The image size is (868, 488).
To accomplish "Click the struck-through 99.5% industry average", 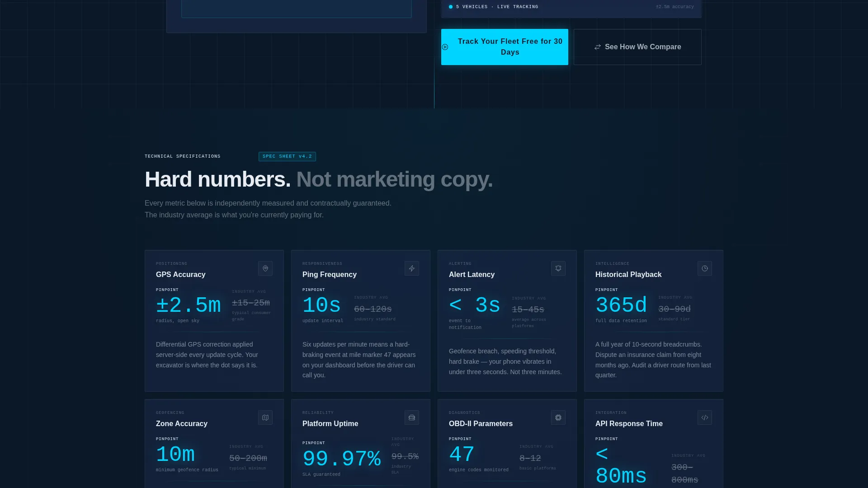I will click(x=405, y=456).
